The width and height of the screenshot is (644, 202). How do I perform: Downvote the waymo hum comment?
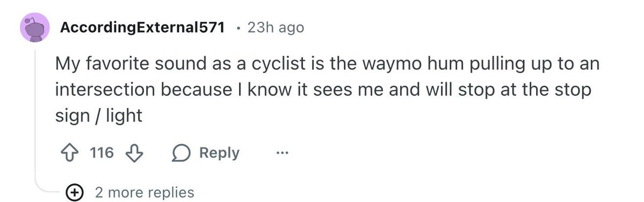(x=134, y=154)
